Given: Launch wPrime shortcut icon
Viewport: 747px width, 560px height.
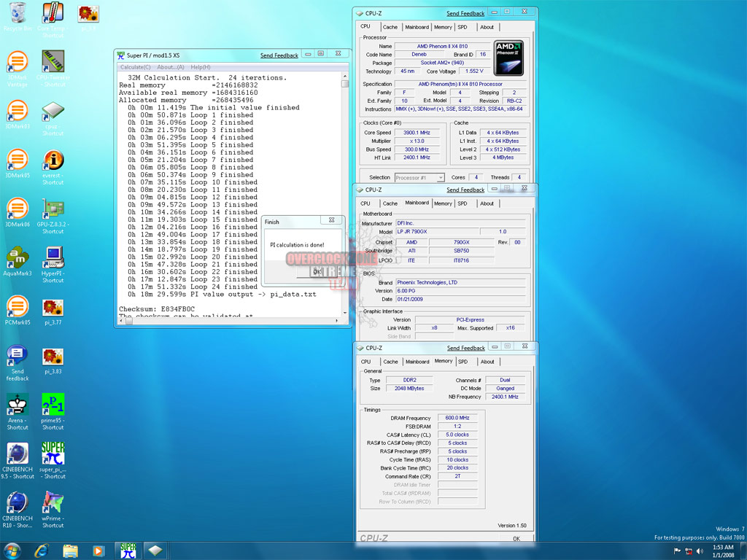Looking at the screenshot, I should pos(53,510).
